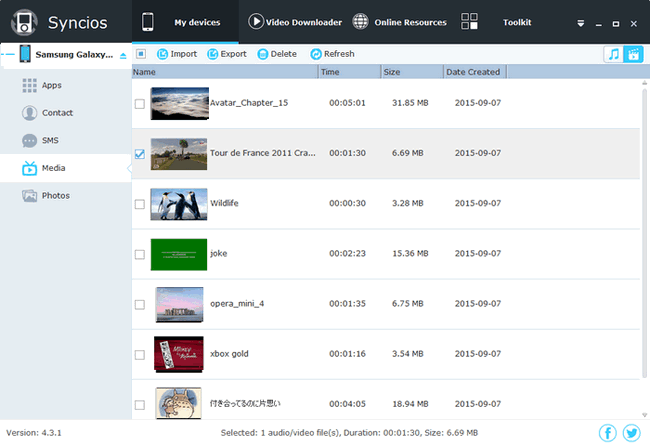This screenshot has height=447, width=650.
Task: Switch to the video view icon
Action: coord(633,54)
